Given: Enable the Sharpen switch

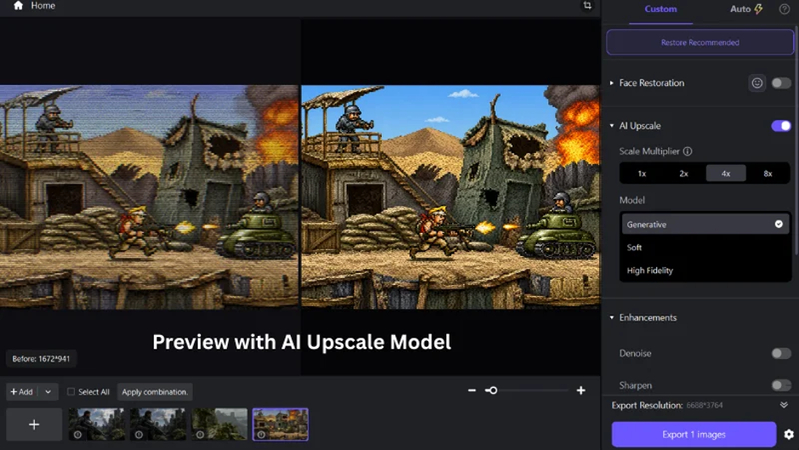Looking at the screenshot, I should pyautogui.click(x=781, y=385).
